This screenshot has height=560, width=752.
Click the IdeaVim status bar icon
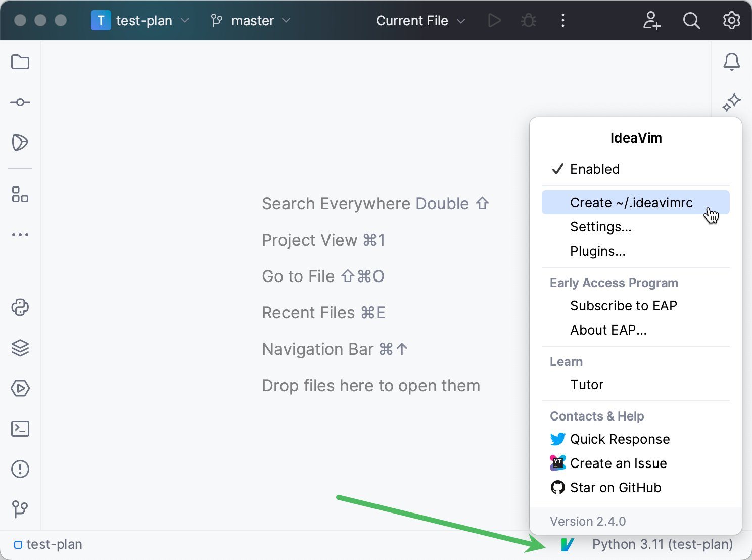[568, 544]
